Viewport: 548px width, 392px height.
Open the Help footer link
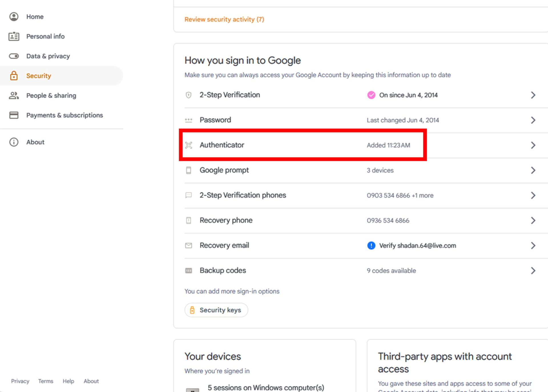click(x=68, y=381)
